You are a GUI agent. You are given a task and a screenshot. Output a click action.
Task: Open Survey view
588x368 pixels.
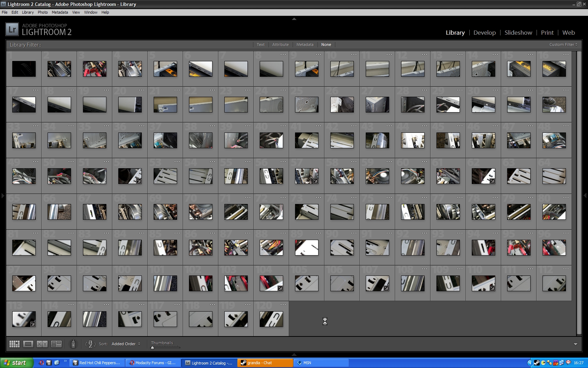(56, 344)
